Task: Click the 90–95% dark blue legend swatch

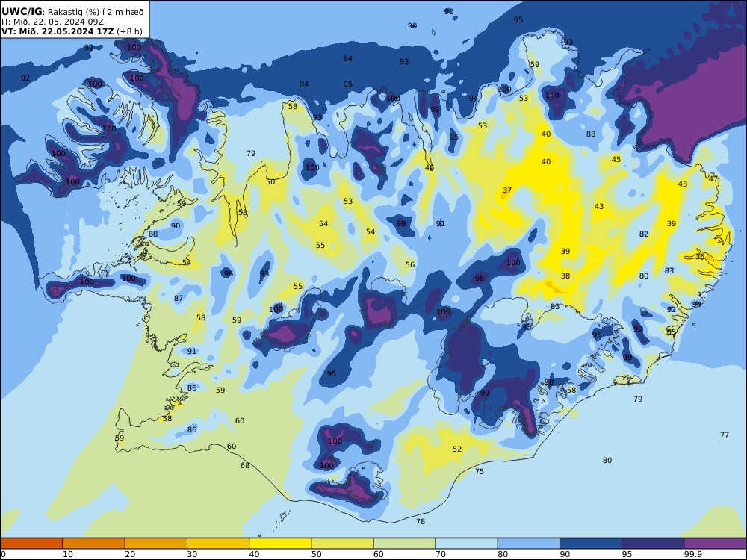Action: click(591, 544)
